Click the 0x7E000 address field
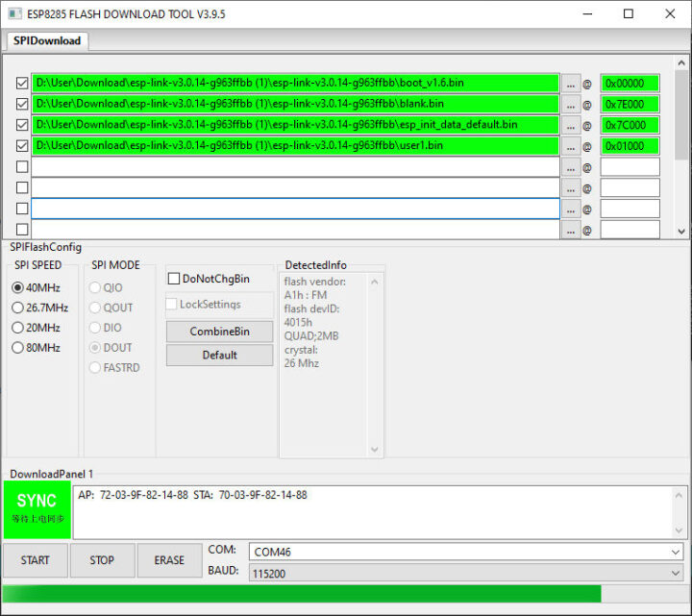The height and width of the screenshot is (616, 692). (630, 104)
